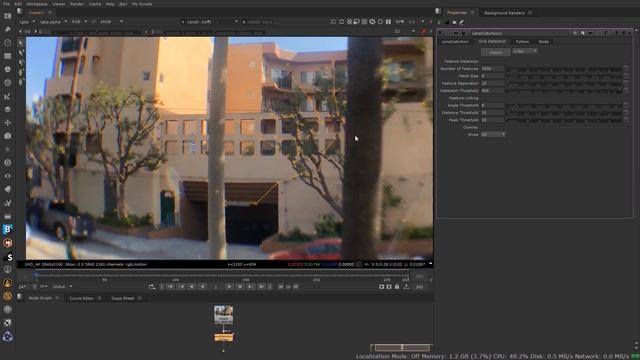The image size is (640, 360).
Task: Open the dropdown beside the Detect button
Action: tap(524, 51)
